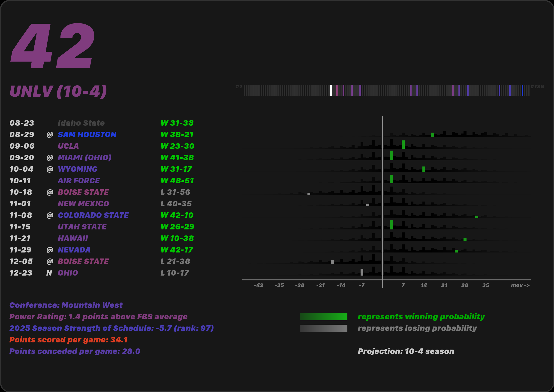Viewport: 554px width, 392px height.
Task: Select the HAWAII game row
Action: click(73, 238)
